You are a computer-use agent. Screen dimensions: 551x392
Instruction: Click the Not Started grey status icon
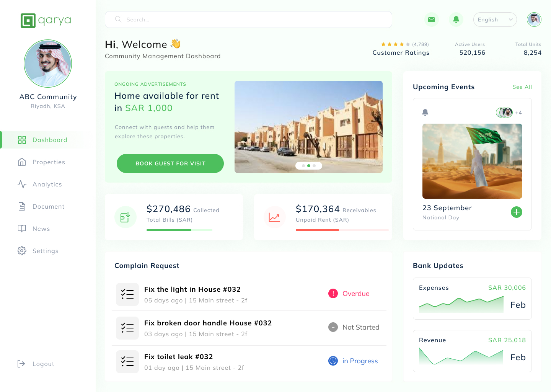[x=333, y=327]
